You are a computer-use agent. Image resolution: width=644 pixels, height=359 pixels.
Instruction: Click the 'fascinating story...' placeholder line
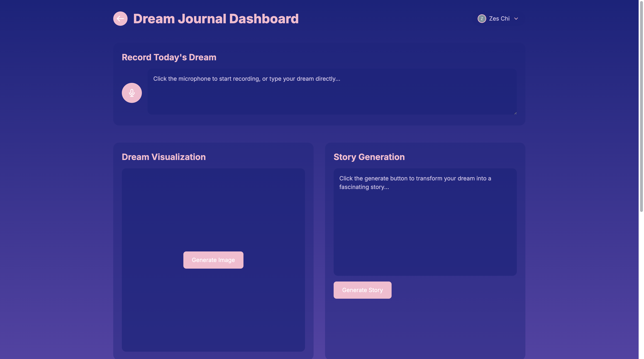tap(364, 187)
